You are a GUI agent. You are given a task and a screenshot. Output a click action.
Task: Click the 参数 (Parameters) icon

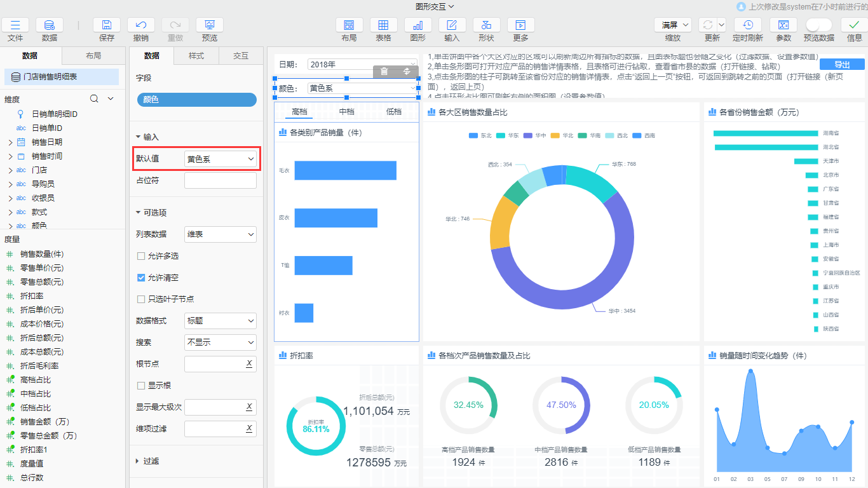[783, 25]
